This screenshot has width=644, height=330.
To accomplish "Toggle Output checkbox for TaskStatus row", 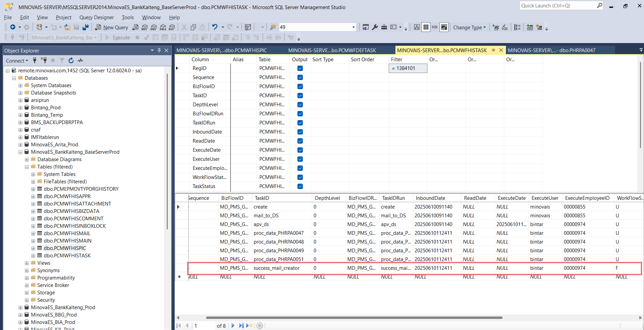I will coord(300,186).
